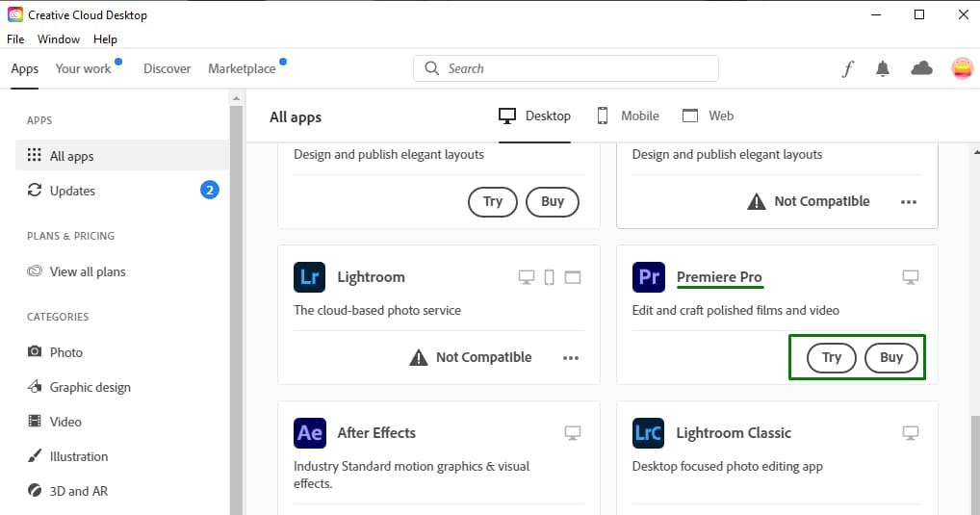Click the Lightroom Lr app icon
Image resolution: width=980 pixels, height=515 pixels.
click(x=309, y=277)
